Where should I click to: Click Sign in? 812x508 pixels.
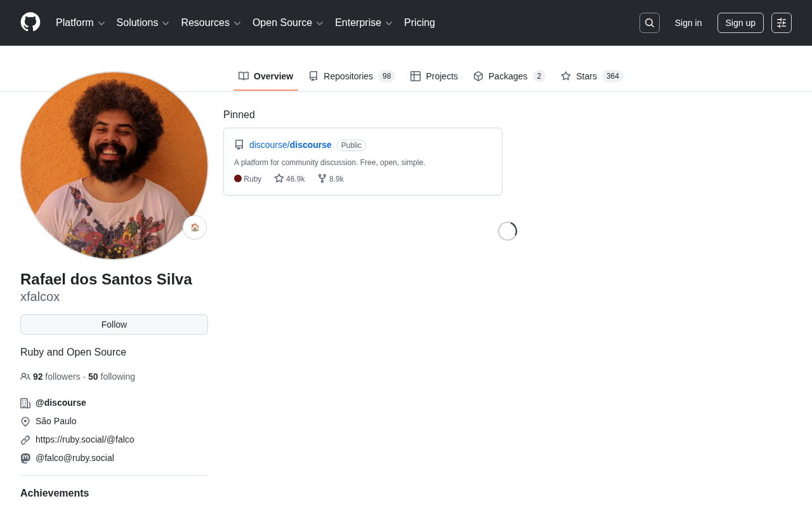pyautogui.click(x=688, y=23)
